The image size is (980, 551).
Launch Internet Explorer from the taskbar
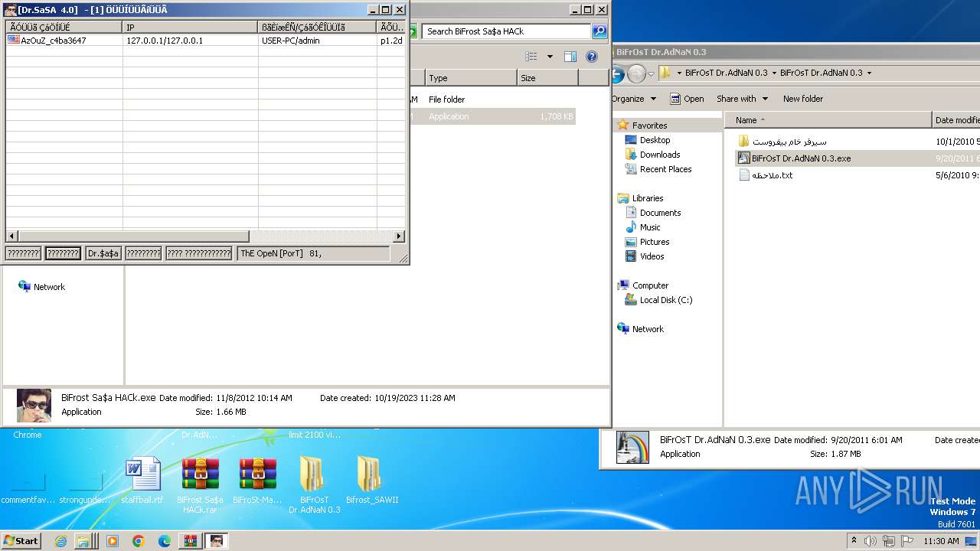click(x=60, y=541)
